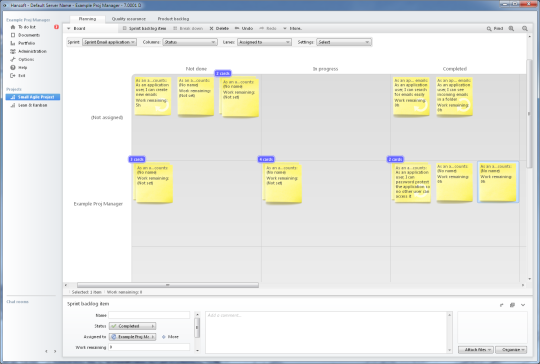540x364 pixels.
Task: Select the Lean & Kanban project
Action: (32, 105)
